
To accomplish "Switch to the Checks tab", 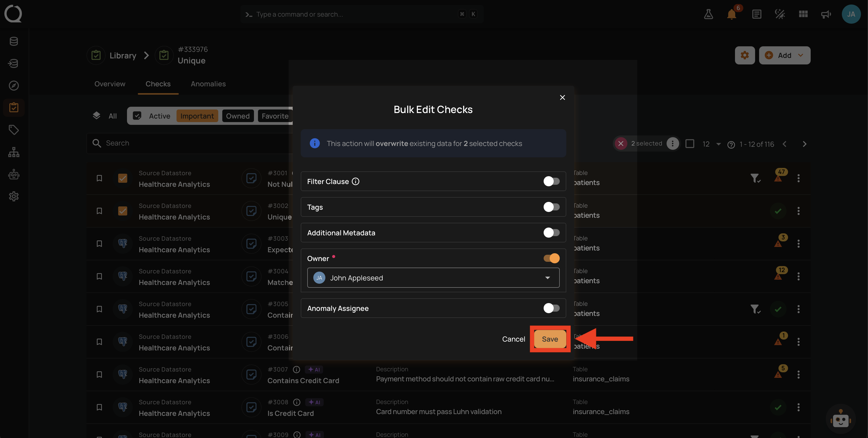I will click(158, 84).
